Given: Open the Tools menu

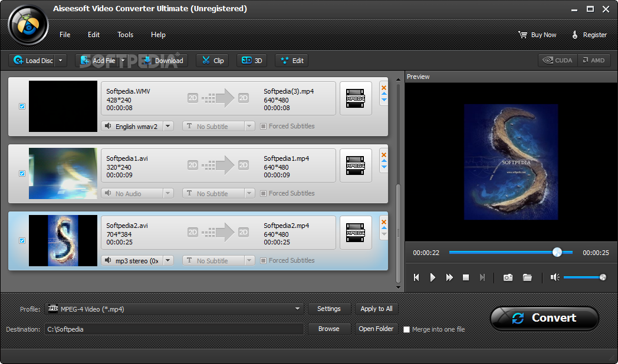Looking at the screenshot, I should (x=126, y=35).
